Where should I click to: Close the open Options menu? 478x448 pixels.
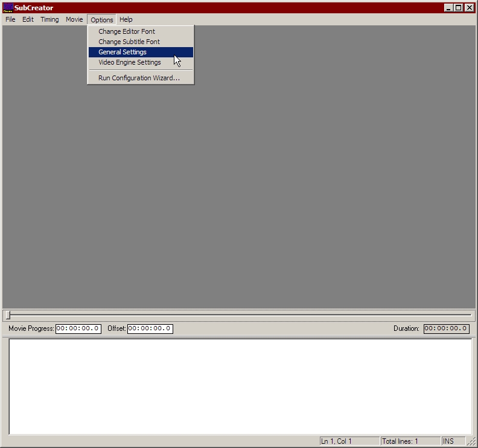[102, 20]
